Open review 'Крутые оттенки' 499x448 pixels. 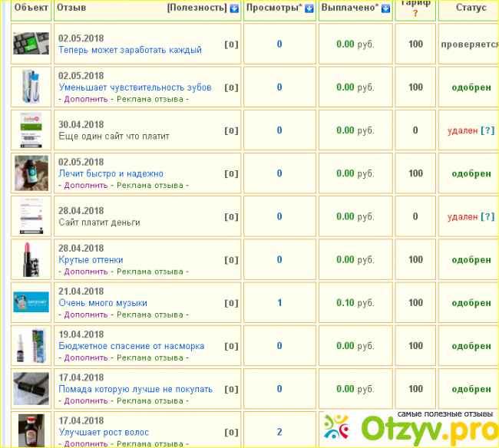click(91, 260)
